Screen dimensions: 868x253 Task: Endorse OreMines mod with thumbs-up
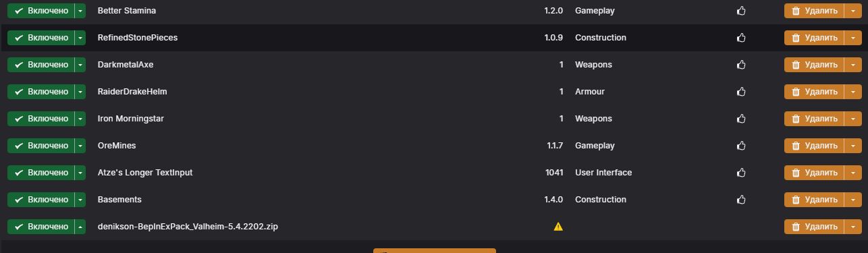(x=741, y=146)
